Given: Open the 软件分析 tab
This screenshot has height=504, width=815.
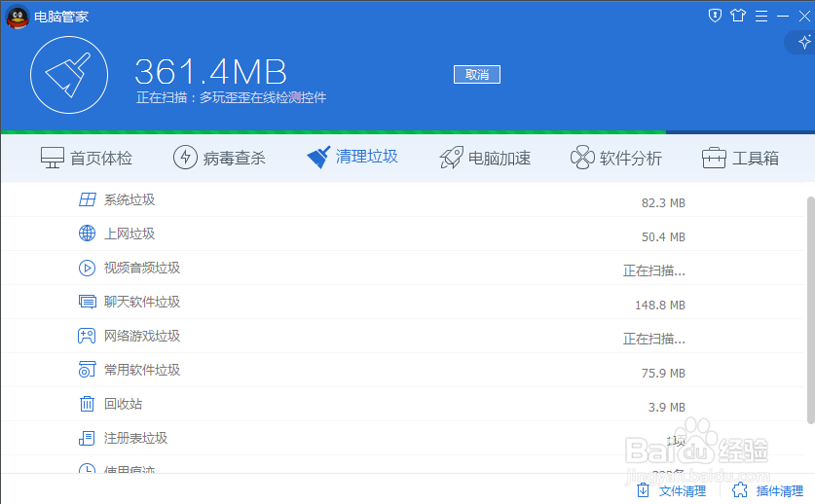Looking at the screenshot, I should (616, 158).
